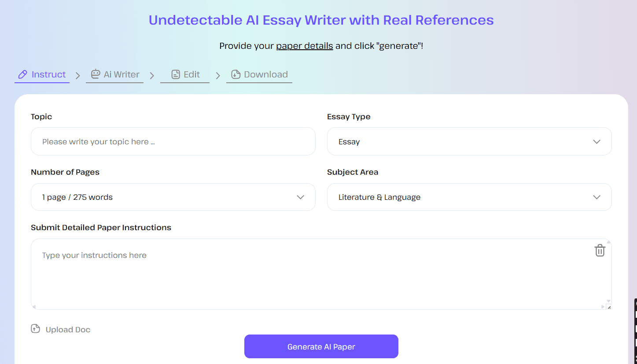The width and height of the screenshot is (637, 364).
Task: Click the document icon next to Edit
Action: [x=176, y=74]
